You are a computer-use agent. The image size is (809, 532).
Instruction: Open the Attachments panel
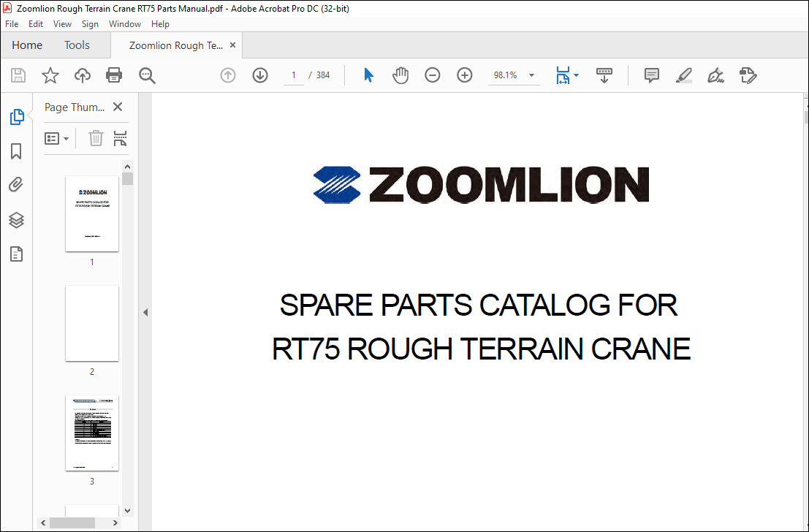click(16, 184)
